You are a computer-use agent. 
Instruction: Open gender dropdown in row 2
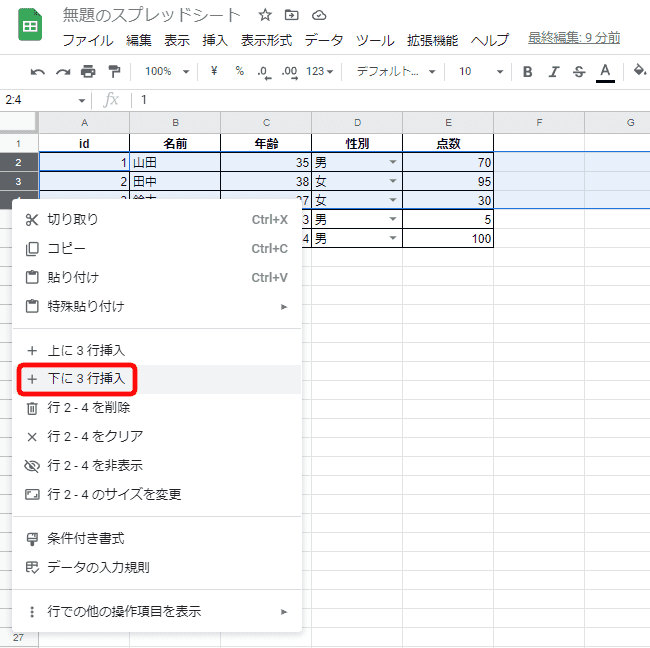pos(393,162)
